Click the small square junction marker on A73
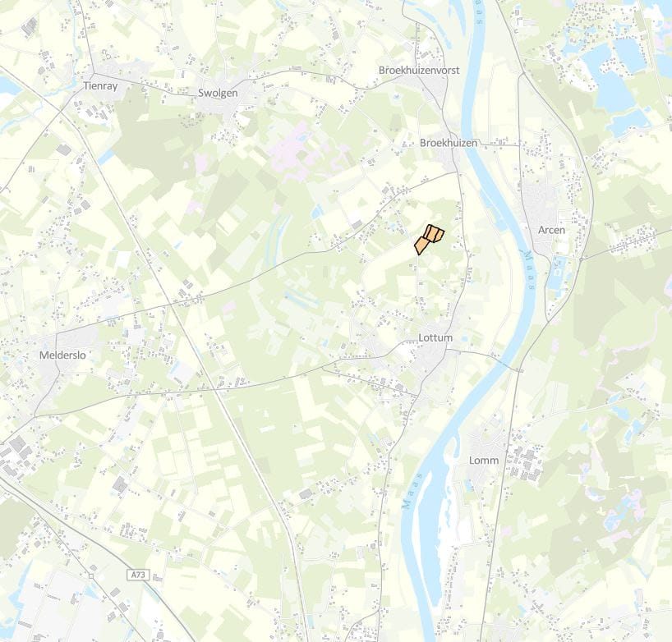This screenshot has height=642, width=672. [91, 576]
